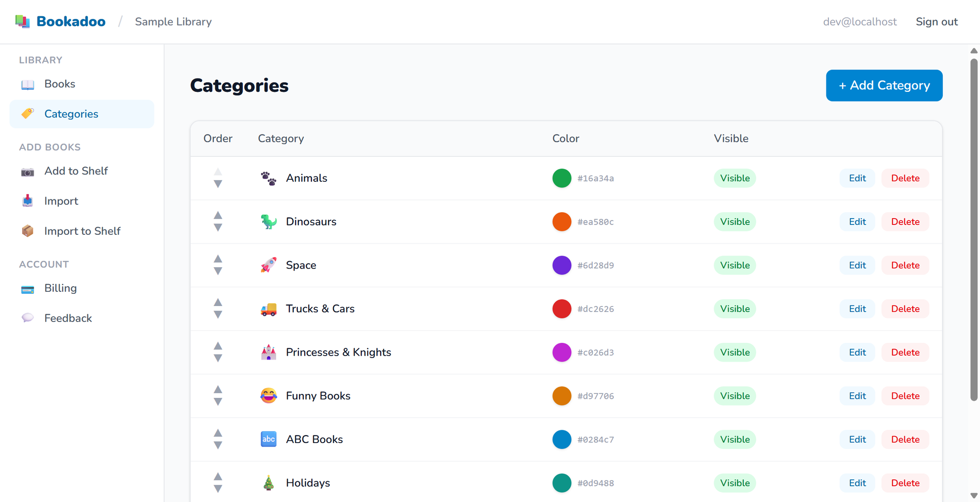
Task: Click the green Animals color swatch
Action: pos(562,178)
